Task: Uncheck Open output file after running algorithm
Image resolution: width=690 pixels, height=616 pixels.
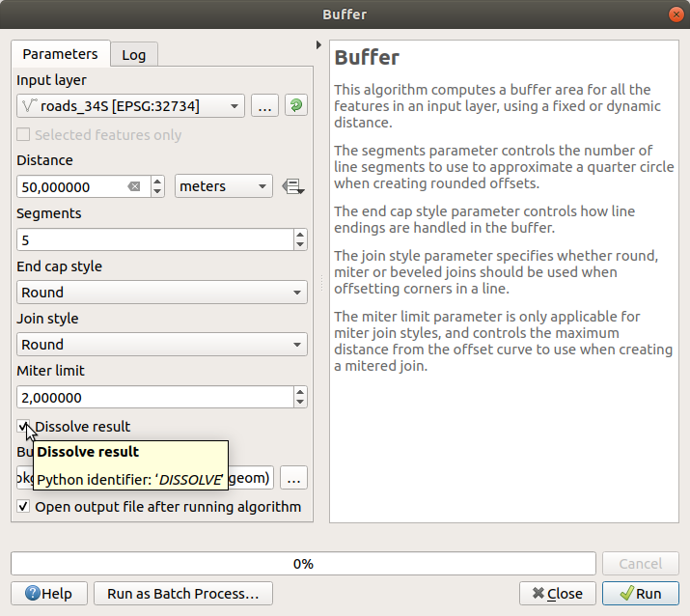Action: pyautogui.click(x=24, y=507)
